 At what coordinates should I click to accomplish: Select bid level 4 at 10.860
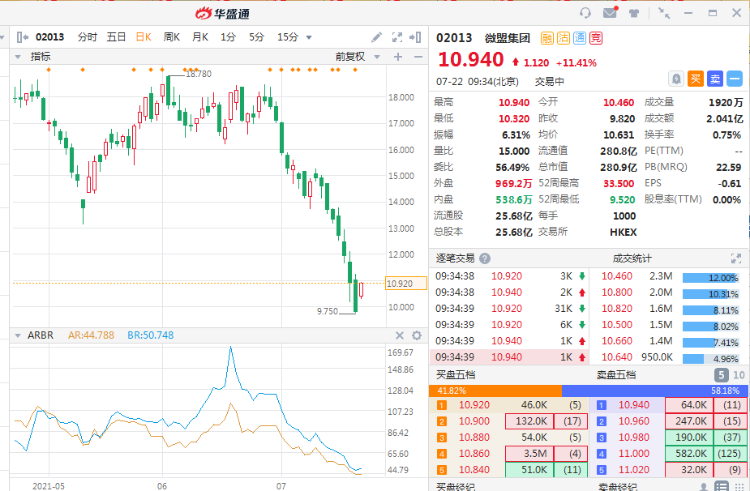508,454
